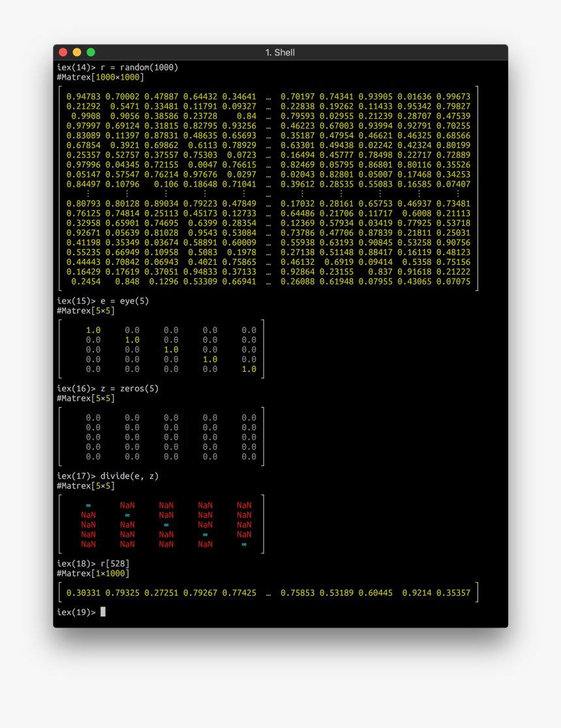Click the yellow minimize window button

point(77,52)
